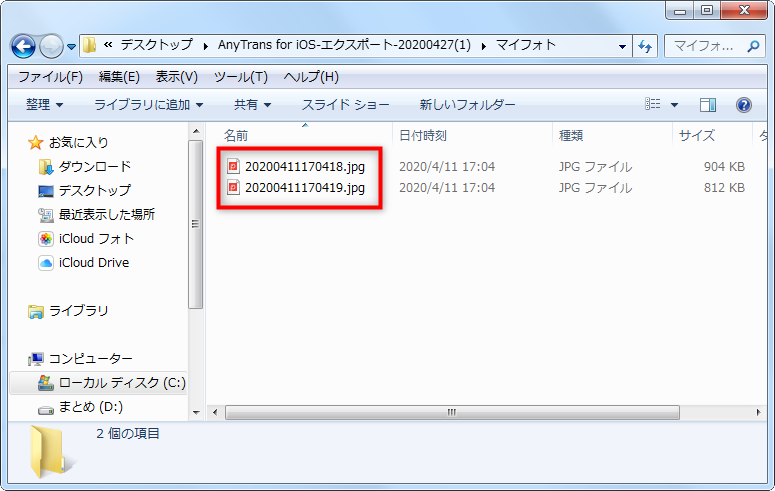
Task: Change view with the view icon
Action: point(652,104)
